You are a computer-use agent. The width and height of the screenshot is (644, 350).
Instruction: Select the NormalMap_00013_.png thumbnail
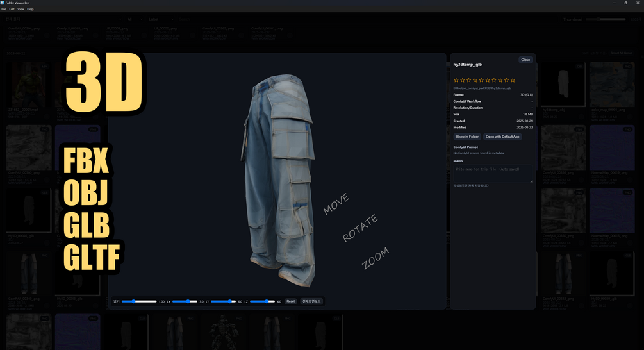click(612, 211)
